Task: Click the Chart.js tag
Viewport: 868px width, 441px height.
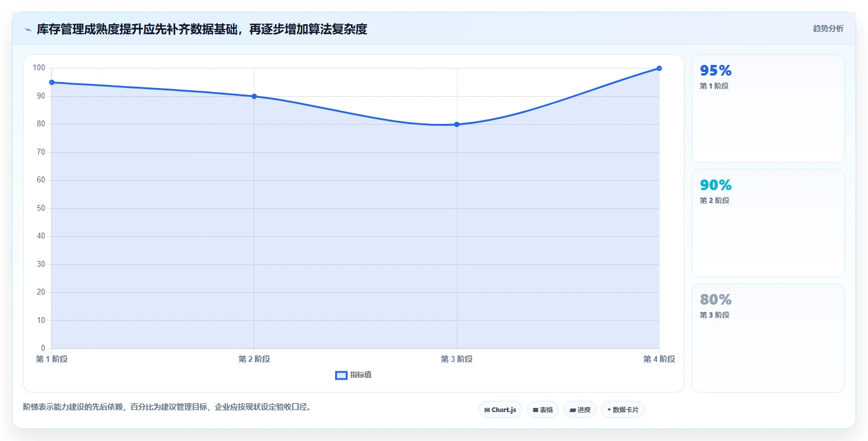Action: click(x=500, y=410)
